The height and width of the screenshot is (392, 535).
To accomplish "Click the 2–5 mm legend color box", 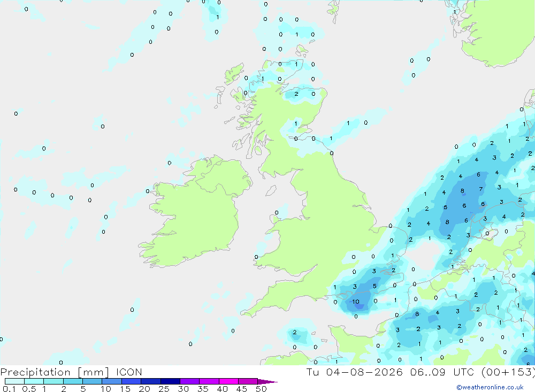I will pos(73,381).
